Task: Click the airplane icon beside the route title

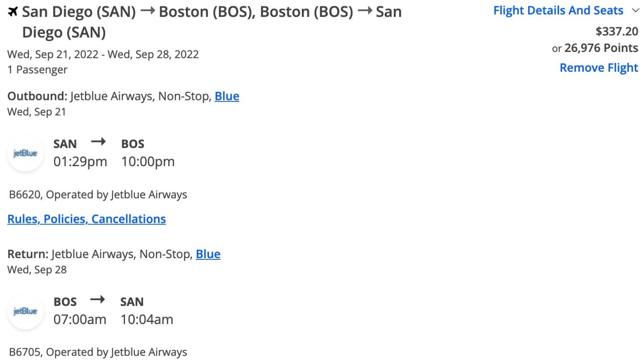Action: coord(12,11)
